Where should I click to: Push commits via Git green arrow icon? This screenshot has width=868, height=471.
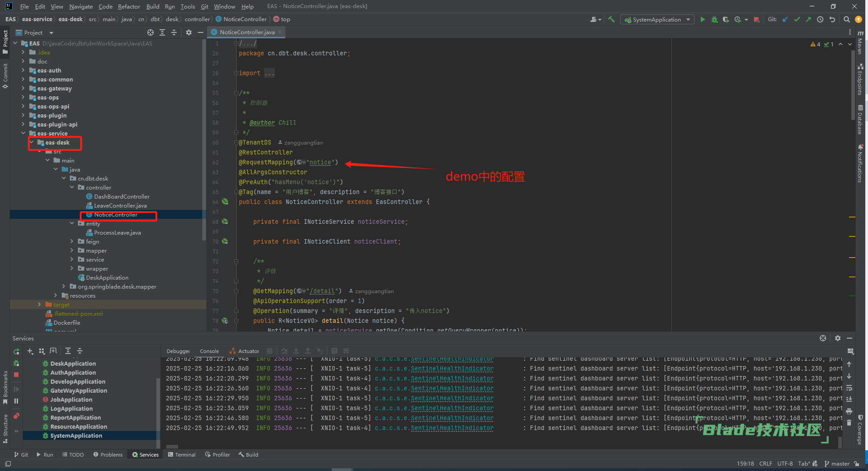(809, 19)
